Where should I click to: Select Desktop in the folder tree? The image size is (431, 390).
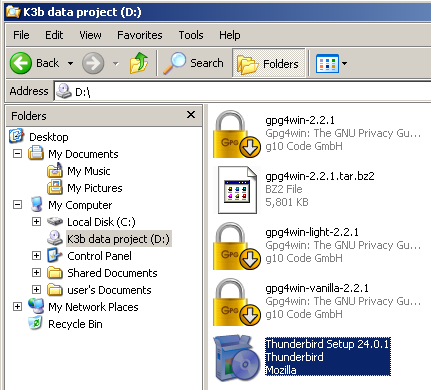click(49, 137)
